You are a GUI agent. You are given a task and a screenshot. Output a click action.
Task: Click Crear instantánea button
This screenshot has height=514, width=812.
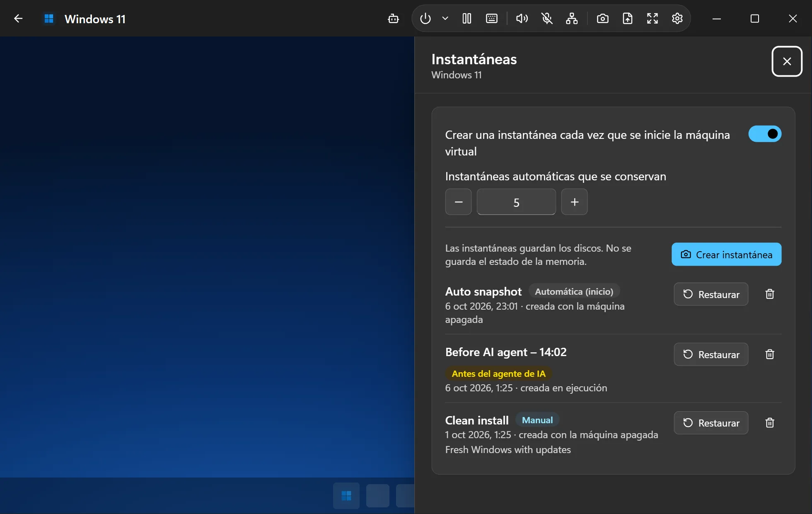(x=726, y=254)
